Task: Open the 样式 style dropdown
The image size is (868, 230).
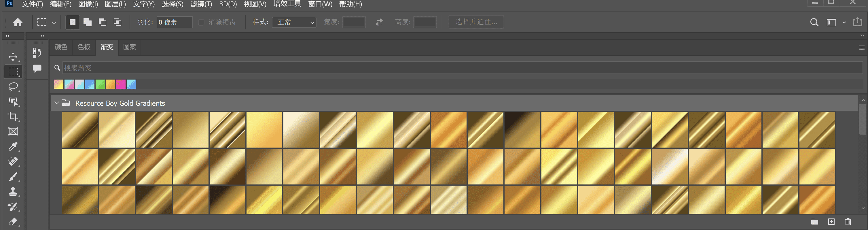Action: click(x=294, y=22)
